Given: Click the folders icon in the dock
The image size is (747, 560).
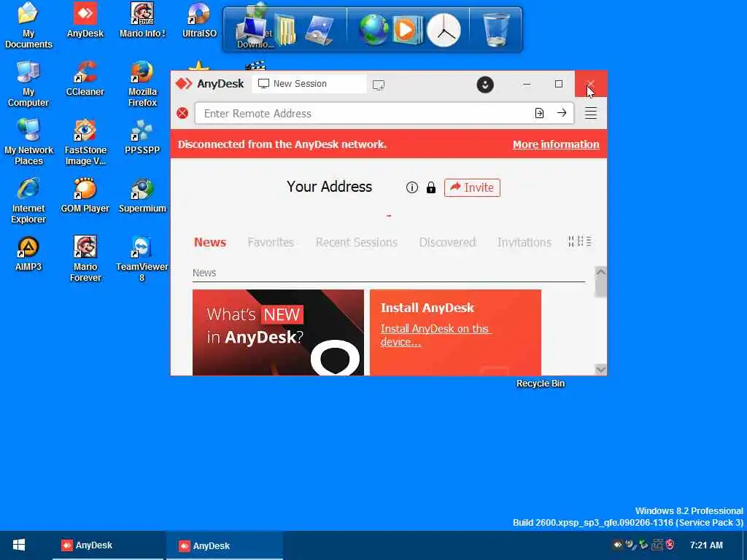Looking at the screenshot, I should (285, 29).
